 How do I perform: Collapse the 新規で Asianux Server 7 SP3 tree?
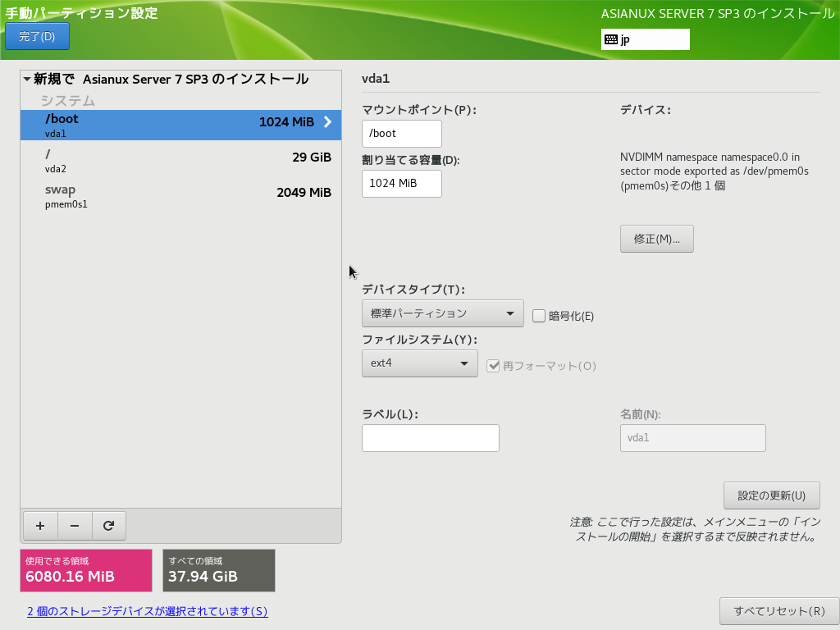coord(27,80)
